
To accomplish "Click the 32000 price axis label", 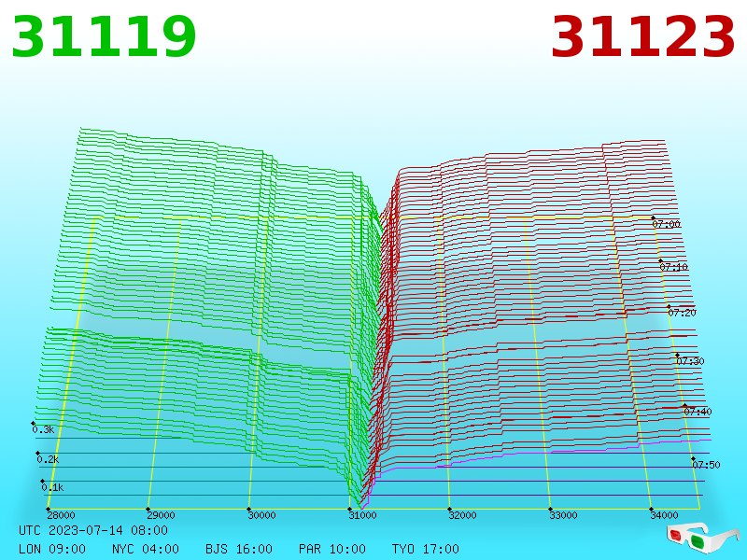I will click(x=462, y=515).
